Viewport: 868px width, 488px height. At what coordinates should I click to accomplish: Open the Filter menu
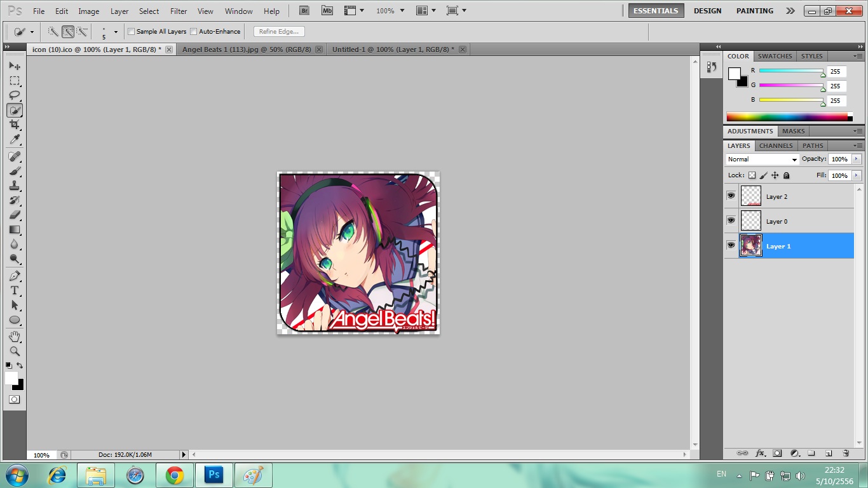[x=179, y=11]
